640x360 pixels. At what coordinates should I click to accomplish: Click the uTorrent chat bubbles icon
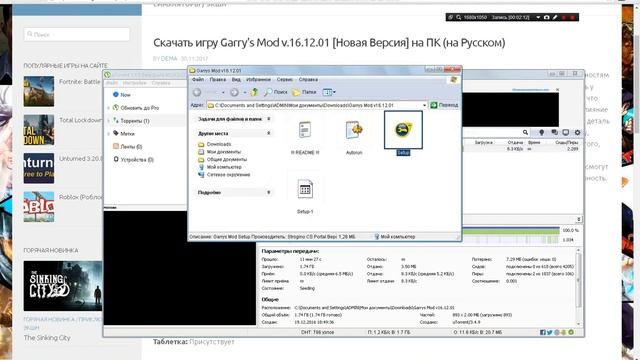554,132
